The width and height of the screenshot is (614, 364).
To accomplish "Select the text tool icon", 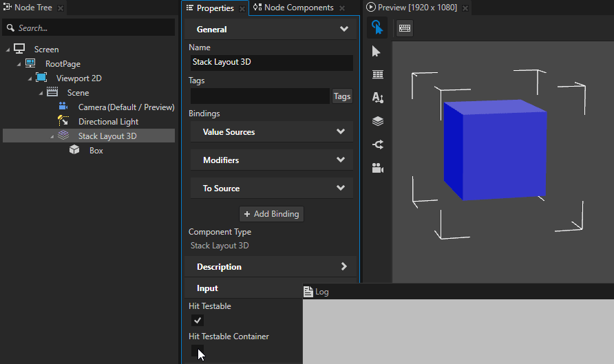I will click(377, 98).
